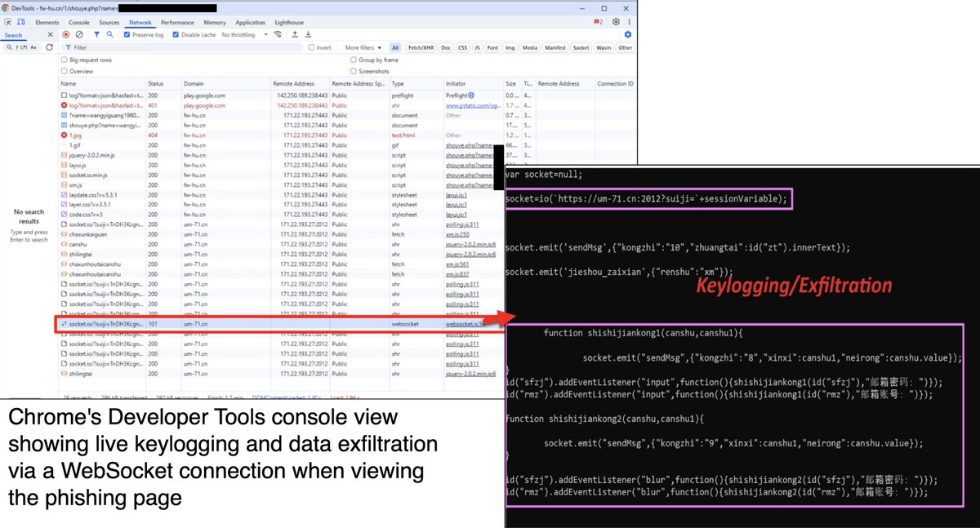Screen dimensions: 980x528
Task: Click the jquery-2.0.2.min.js script icon
Action: pos(64,155)
